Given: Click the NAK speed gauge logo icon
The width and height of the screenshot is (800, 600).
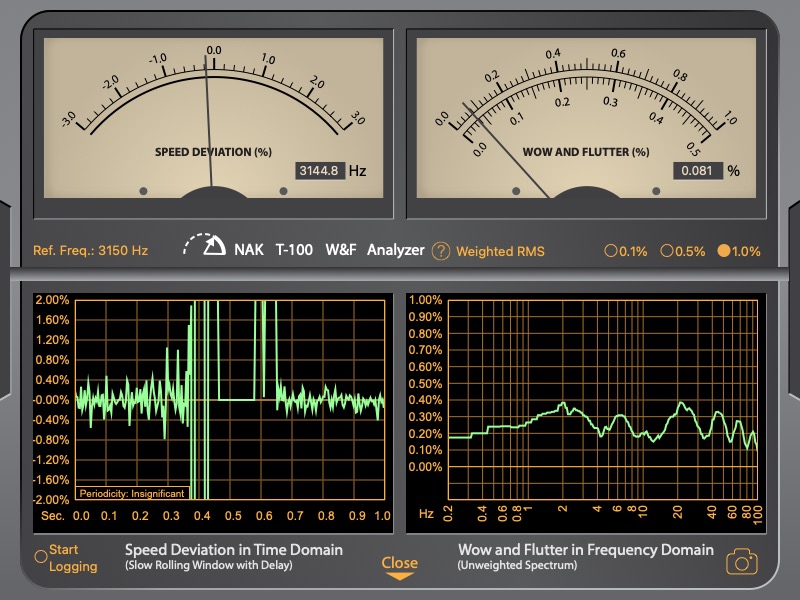Looking at the screenshot, I should pyautogui.click(x=205, y=245).
